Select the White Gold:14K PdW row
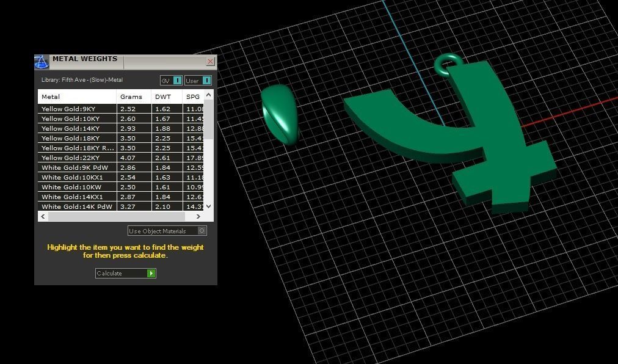The width and height of the screenshot is (618, 364). point(121,206)
